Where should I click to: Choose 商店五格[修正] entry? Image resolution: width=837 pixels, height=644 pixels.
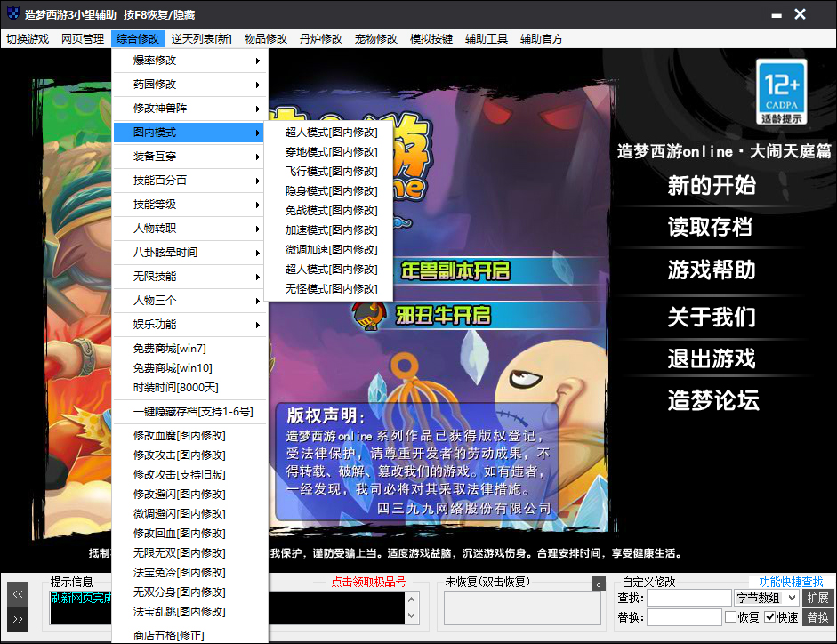coord(189,635)
